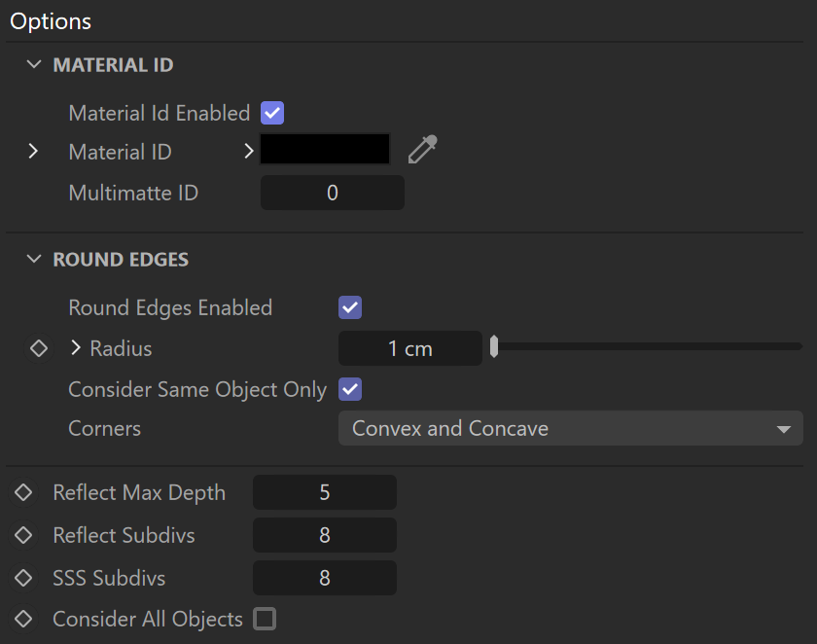
Task: Expand the Material ID row chevron on the left
Action: pyautogui.click(x=33, y=151)
